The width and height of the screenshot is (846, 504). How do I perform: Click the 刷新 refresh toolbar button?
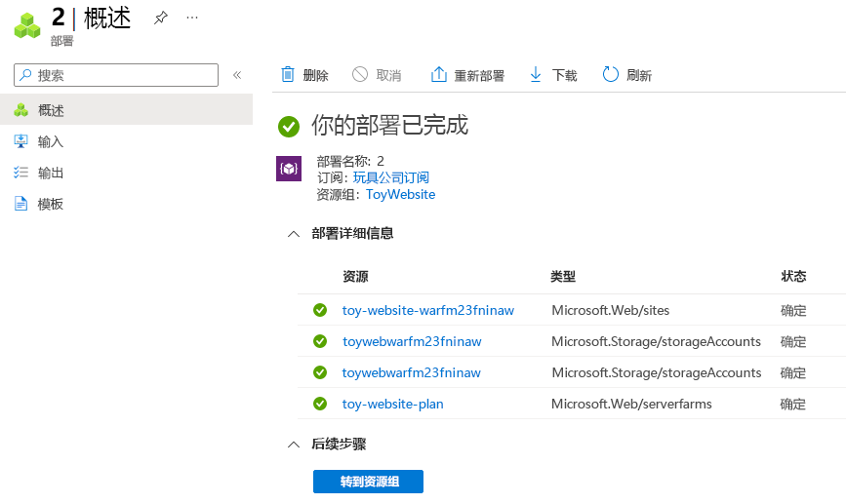[627, 75]
